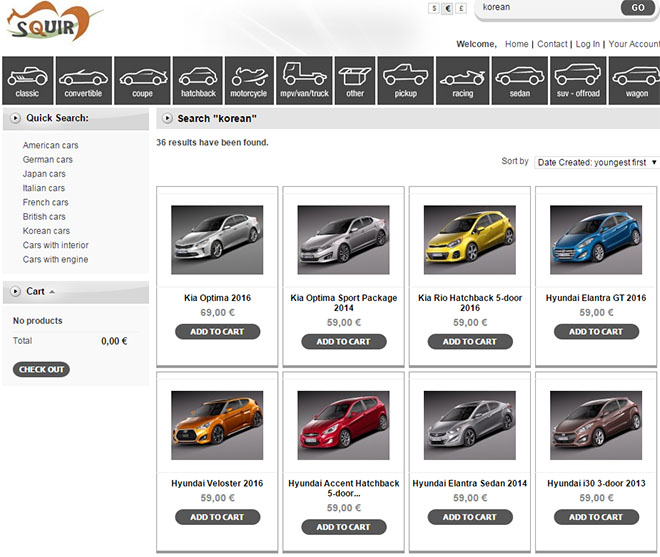This screenshot has height=557, width=660.
Task: Search for American cars
Action: tap(51, 145)
